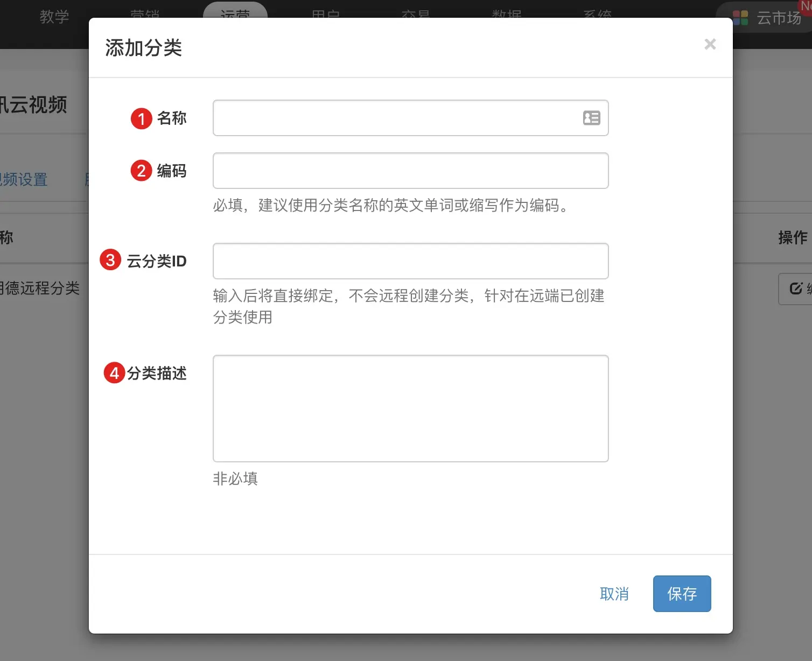Click the 保存 button
Screen dimensions: 812x661
click(x=682, y=594)
